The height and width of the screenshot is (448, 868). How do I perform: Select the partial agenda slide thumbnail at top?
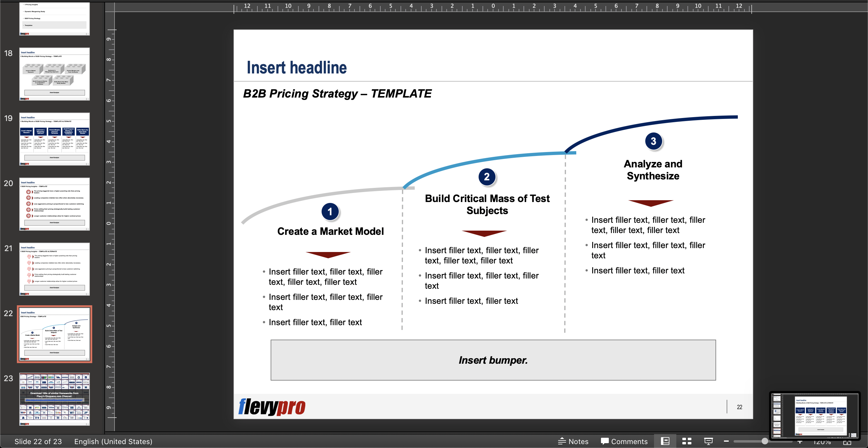(x=55, y=18)
